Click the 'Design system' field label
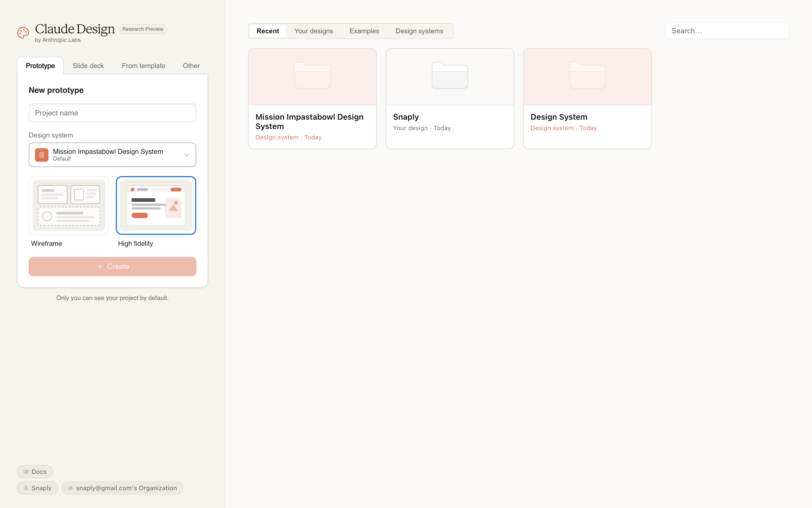The height and width of the screenshot is (508, 812). pyautogui.click(x=51, y=135)
